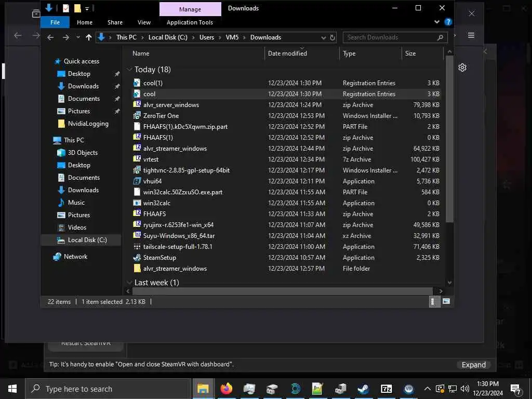Open the Home ribbon tab
The image size is (532, 399).
coord(85,22)
